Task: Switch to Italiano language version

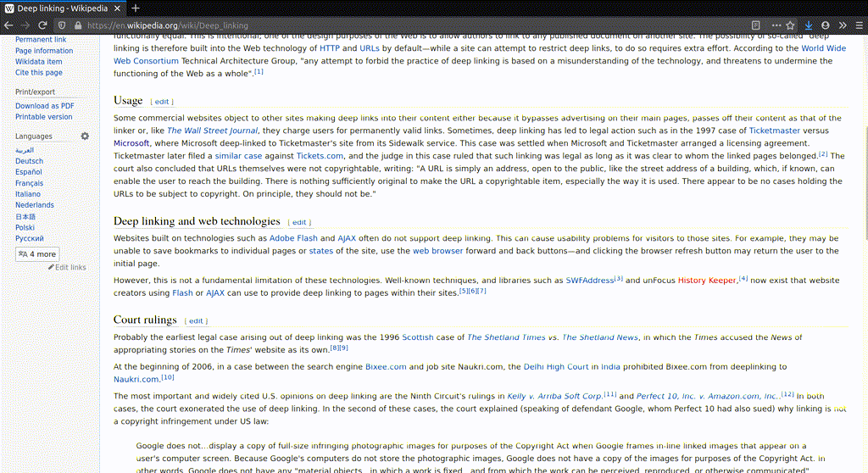Action: point(28,194)
